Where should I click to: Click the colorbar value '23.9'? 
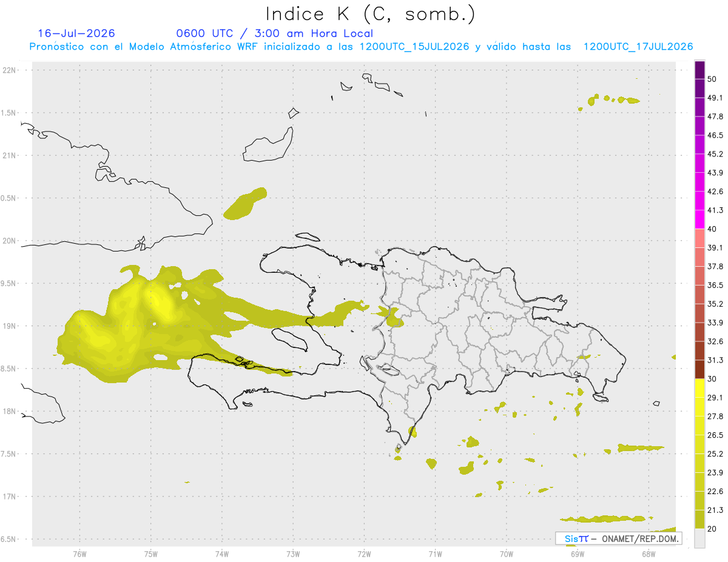click(x=715, y=472)
